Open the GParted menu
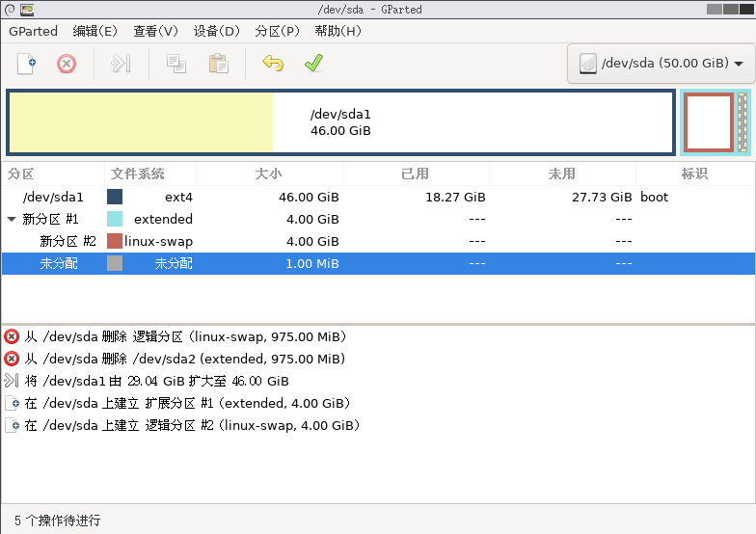The height and width of the screenshot is (534, 756). (33, 31)
